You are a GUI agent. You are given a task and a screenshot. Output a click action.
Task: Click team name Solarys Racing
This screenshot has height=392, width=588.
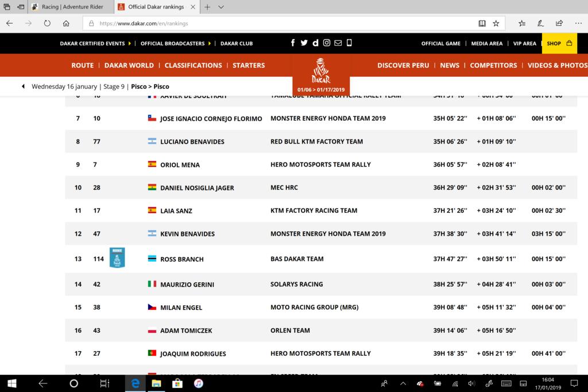[x=297, y=284]
